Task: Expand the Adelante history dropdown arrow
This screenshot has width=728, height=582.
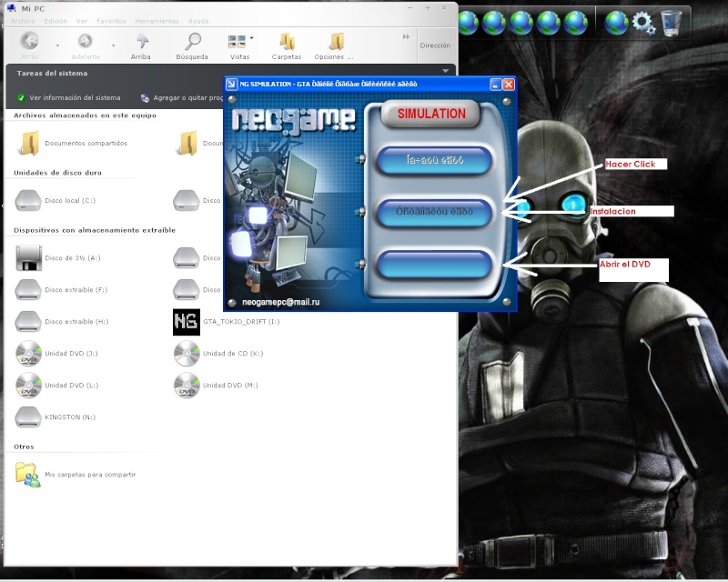Action: click(x=113, y=45)
